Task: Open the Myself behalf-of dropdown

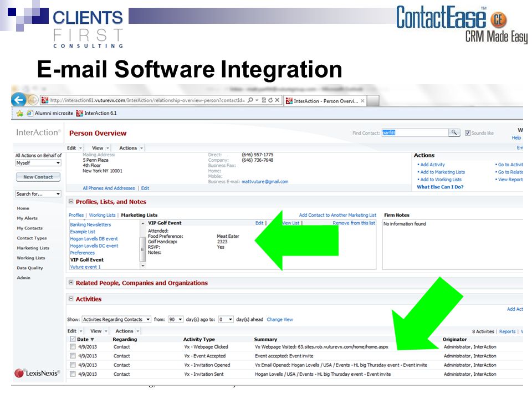Action: pyautogui.click(x=38, y=163)
